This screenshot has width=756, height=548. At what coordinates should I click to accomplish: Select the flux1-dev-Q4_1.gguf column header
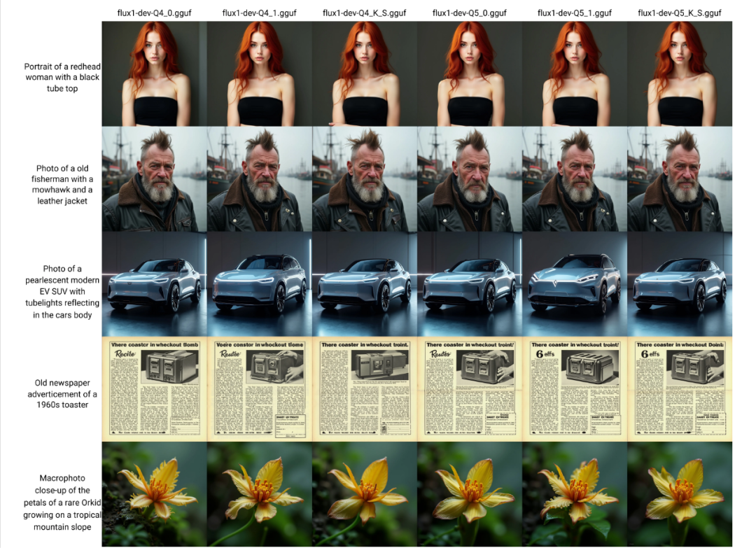[x=260, y=13]
